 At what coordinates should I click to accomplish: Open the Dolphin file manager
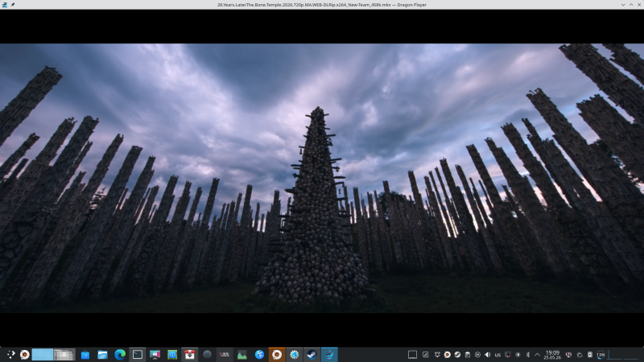(102, 355)
